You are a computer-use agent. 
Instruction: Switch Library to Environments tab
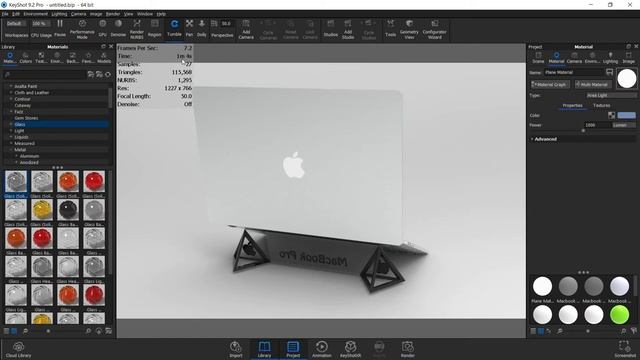click(57, 58)
